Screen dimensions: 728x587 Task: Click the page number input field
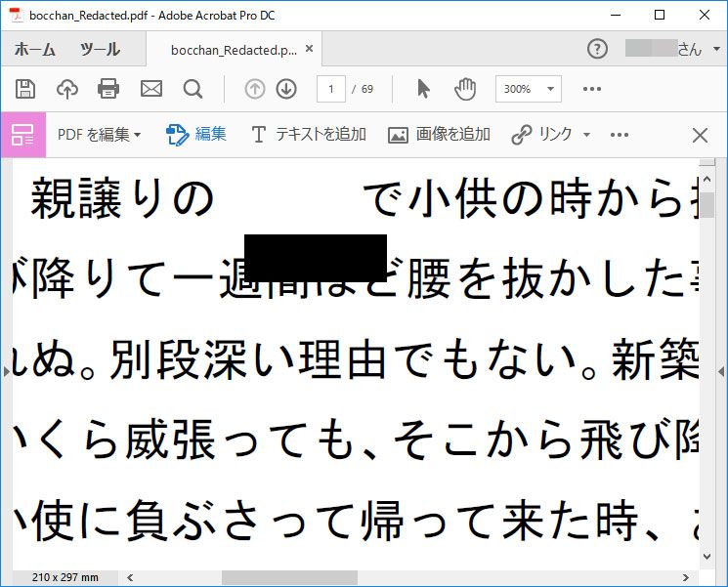pyautogui.click(x=331, y=89)
